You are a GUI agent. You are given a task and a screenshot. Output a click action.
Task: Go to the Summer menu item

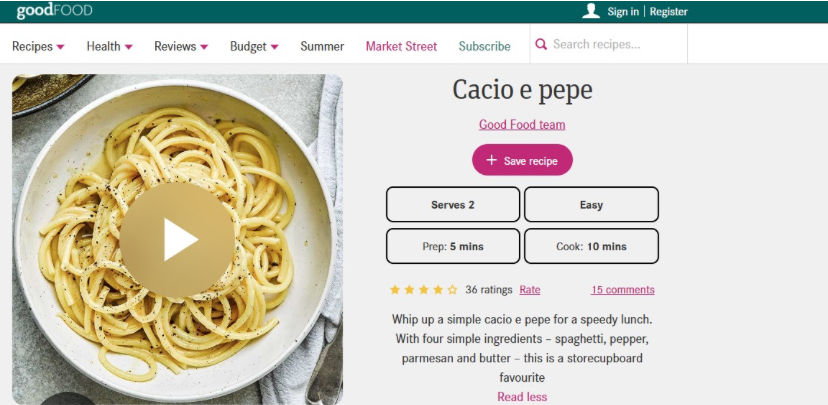point(322,46)
